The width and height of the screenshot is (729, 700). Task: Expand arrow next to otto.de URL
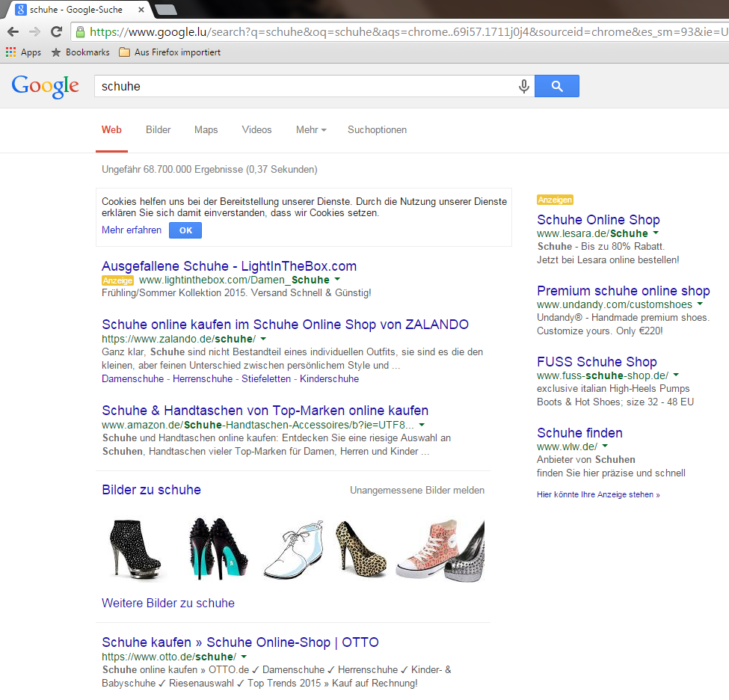pyautogui.click(x=244, y=657)
